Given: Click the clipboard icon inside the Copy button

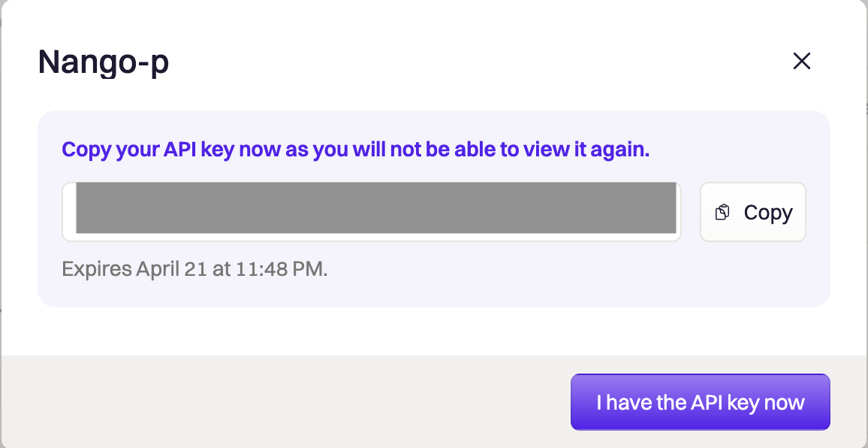Looking at the screenshot, I should 722,213.
